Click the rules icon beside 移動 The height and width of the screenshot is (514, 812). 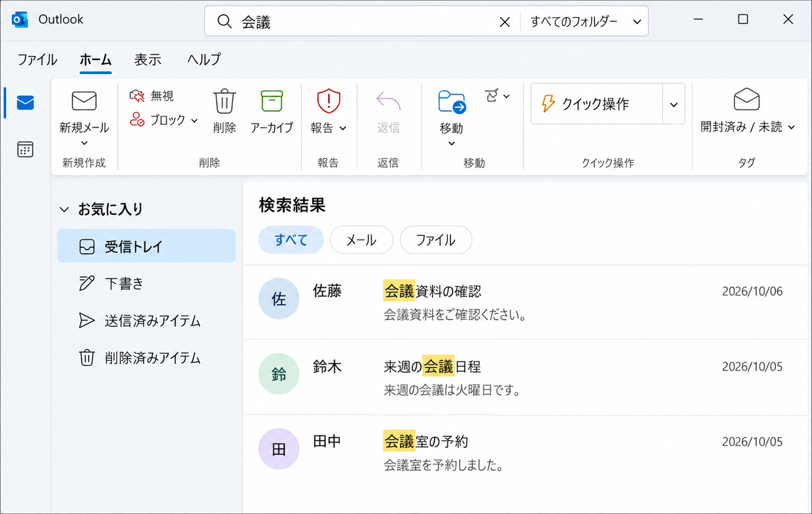[492, 96]
